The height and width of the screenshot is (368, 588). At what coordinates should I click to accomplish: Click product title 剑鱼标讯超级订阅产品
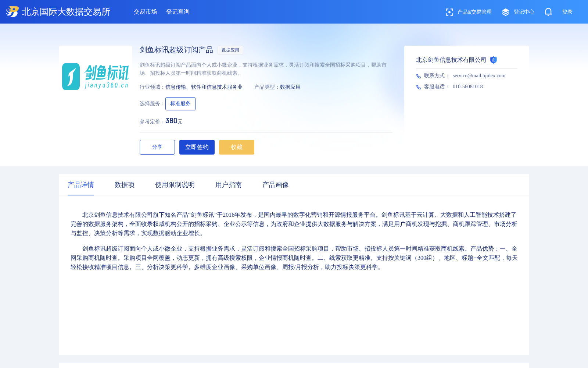tap(176, 50)
